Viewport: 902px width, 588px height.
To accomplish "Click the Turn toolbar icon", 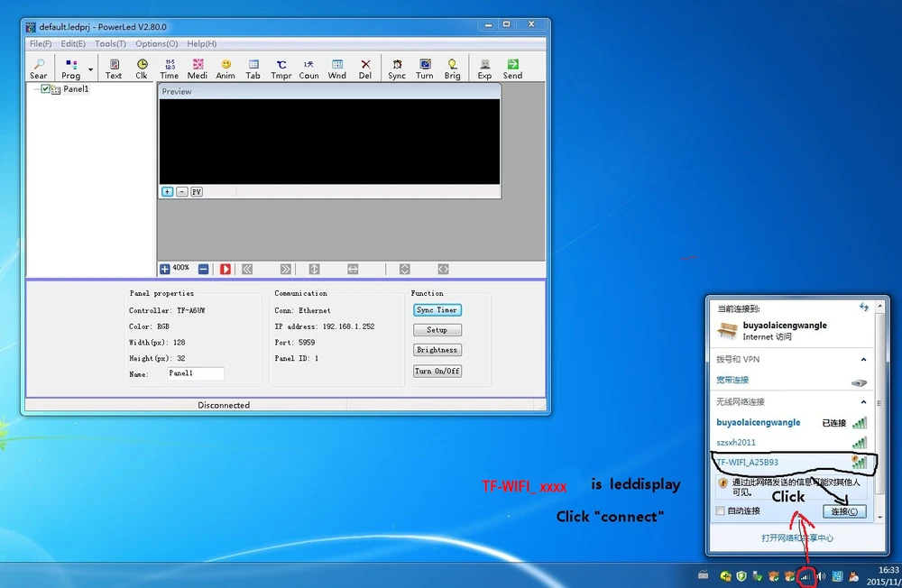I will click(425, 69).
